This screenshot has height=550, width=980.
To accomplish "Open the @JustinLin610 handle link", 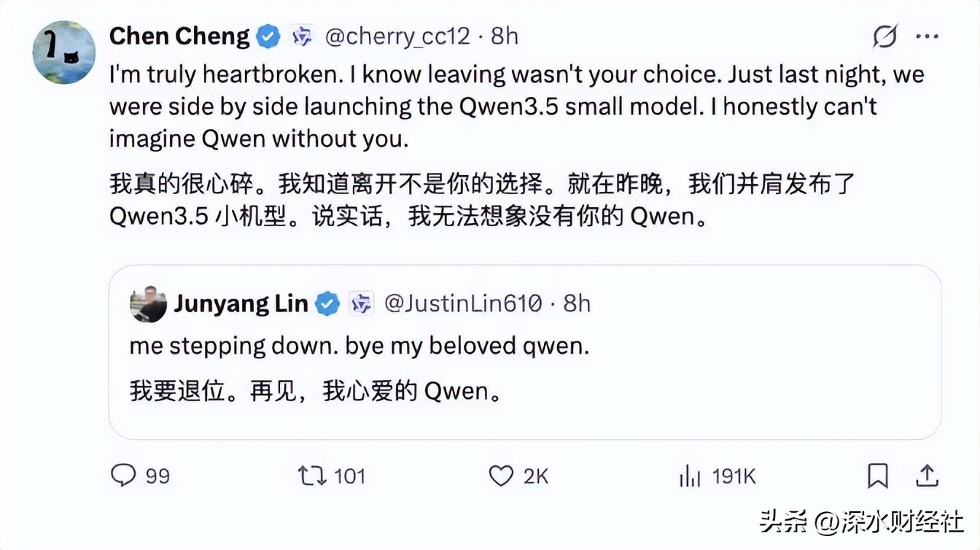I will (x=463, y=303).
